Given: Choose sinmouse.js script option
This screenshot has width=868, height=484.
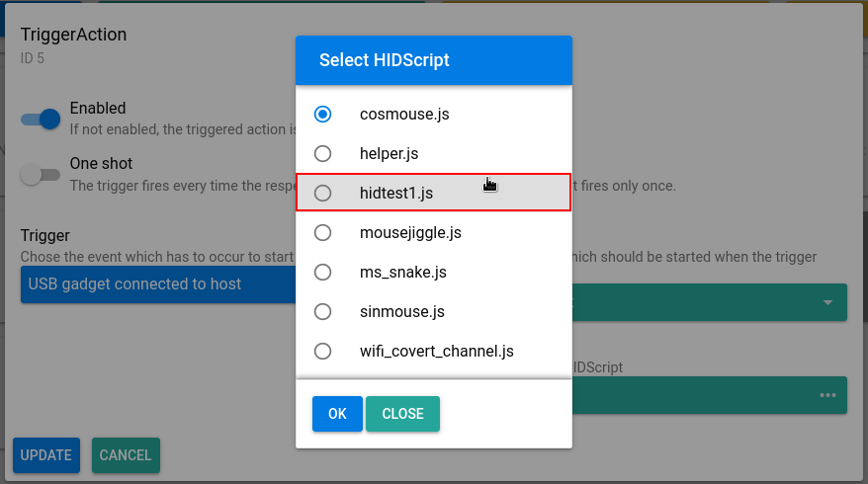Looking at the screenshot, I should [322, 311].
